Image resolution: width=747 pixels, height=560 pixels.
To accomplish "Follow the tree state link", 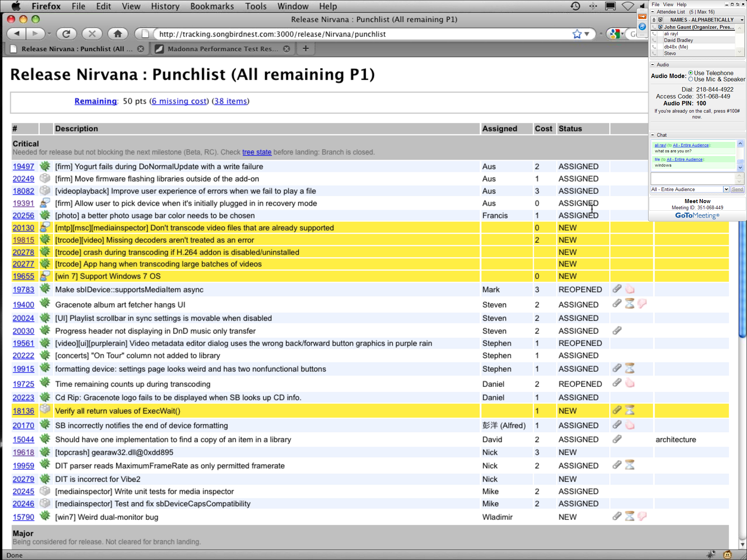I will [x=257, y=152].
